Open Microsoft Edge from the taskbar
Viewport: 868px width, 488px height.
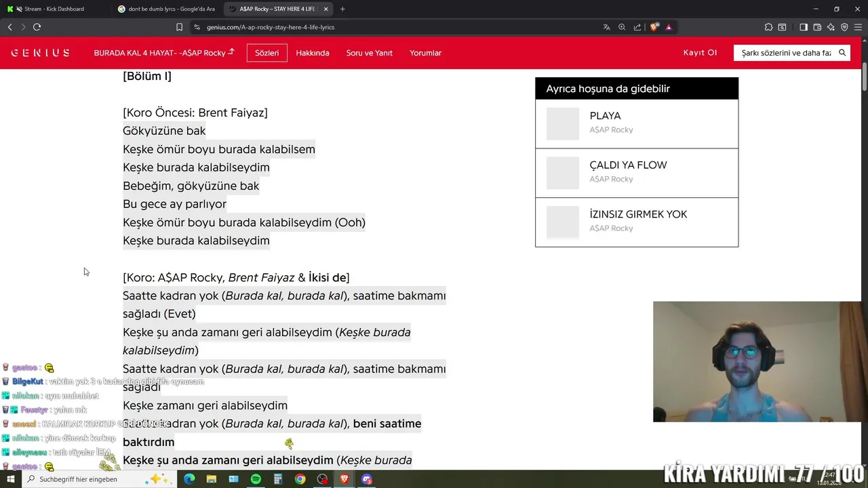point(189,479)
